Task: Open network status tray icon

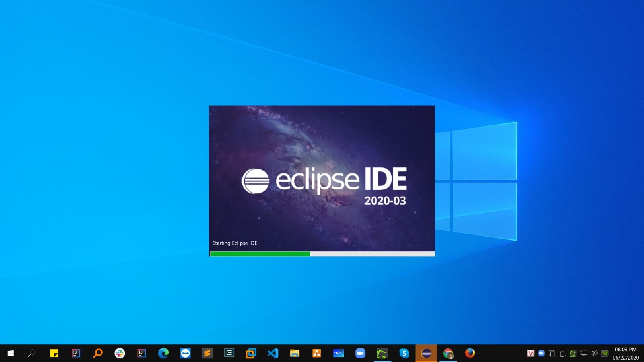Action: 584,353
